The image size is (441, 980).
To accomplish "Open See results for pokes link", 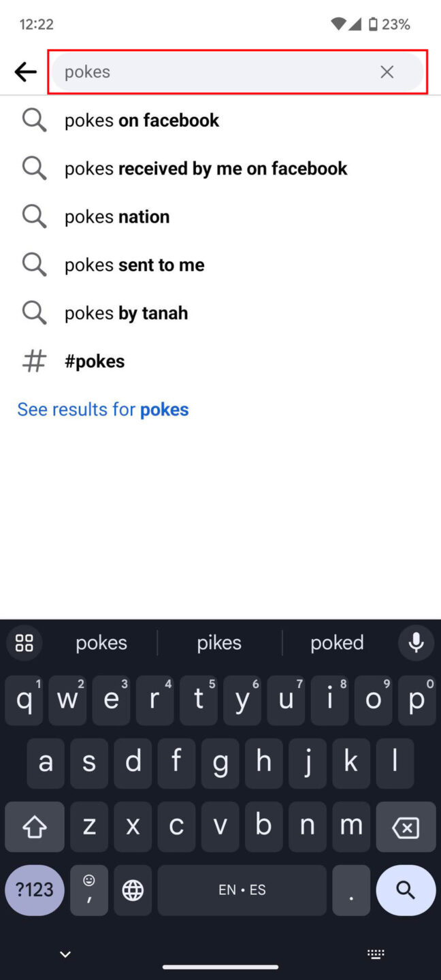I will pos(103,409).
